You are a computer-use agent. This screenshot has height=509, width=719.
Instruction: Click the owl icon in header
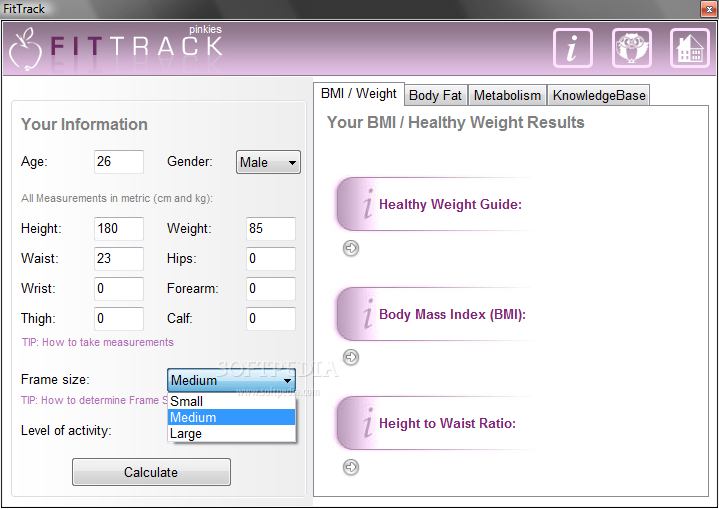[x=631, y=48]
